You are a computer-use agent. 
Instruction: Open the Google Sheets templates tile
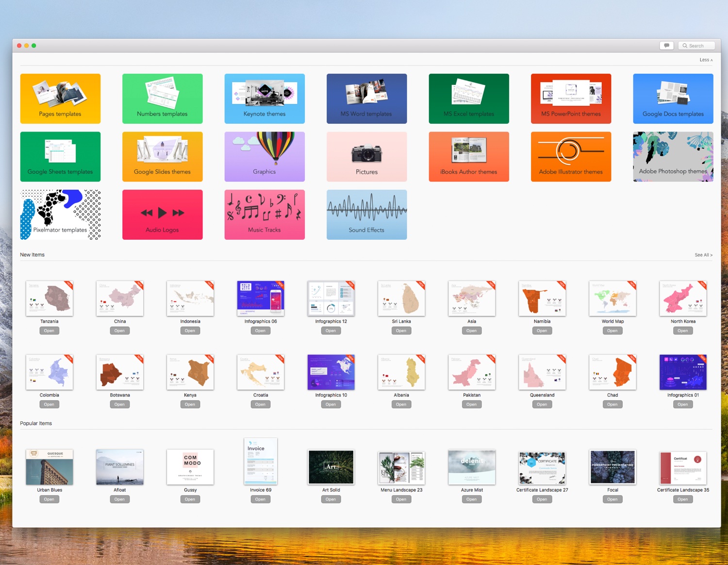[60, 156]
